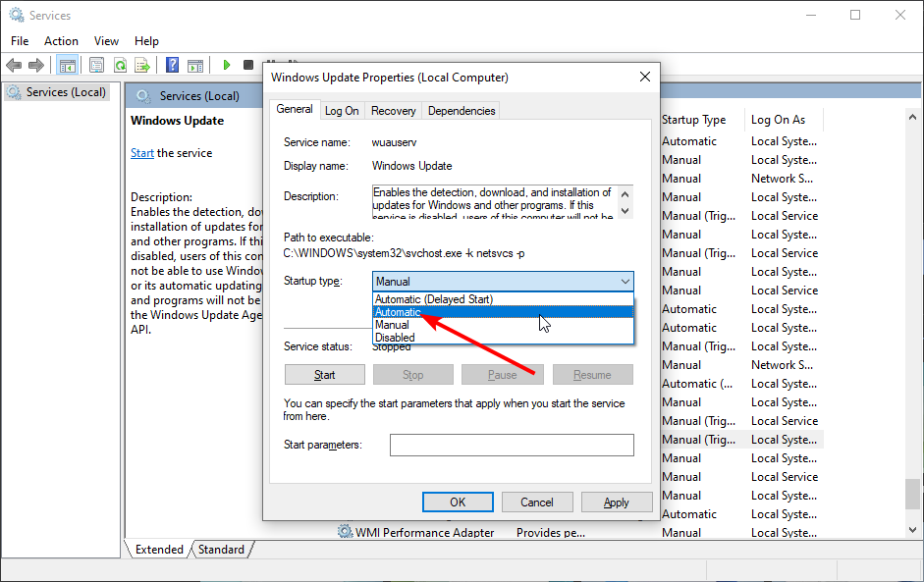This screenshot has width=924, height=582.
Task: Click the OK button
Action: (x=458, y=502)
